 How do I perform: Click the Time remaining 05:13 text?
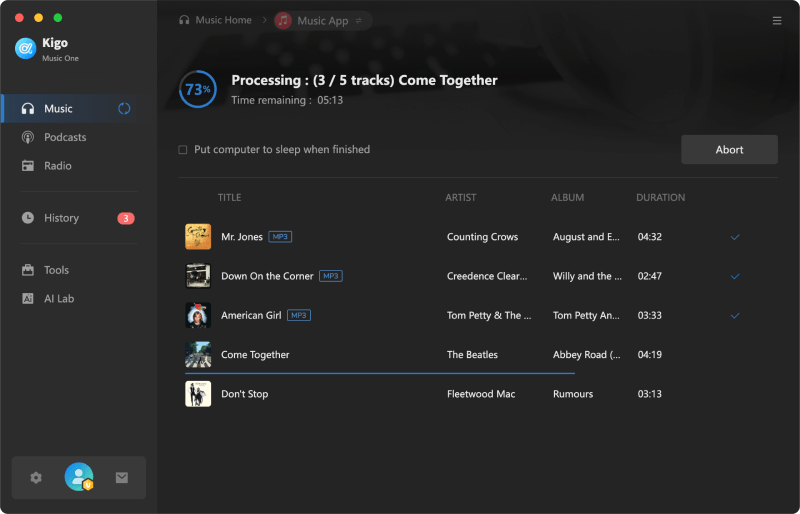click(x=287, y=100)
